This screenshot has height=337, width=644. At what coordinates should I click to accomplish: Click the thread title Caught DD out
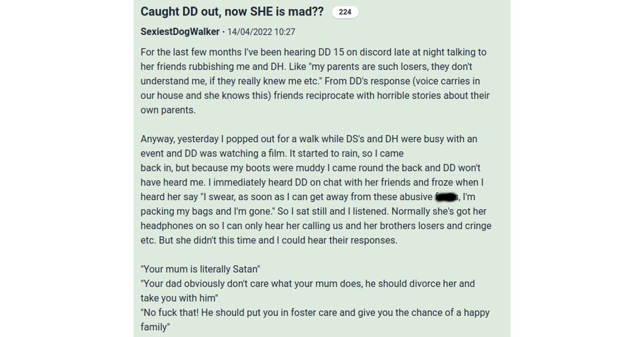click(x=232, y=12)
